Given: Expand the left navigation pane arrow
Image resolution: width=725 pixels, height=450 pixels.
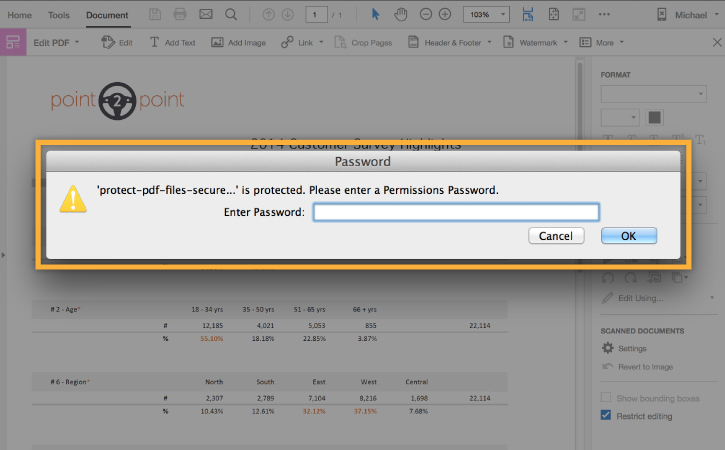Looking at the screenshot, I should point(3,254).
